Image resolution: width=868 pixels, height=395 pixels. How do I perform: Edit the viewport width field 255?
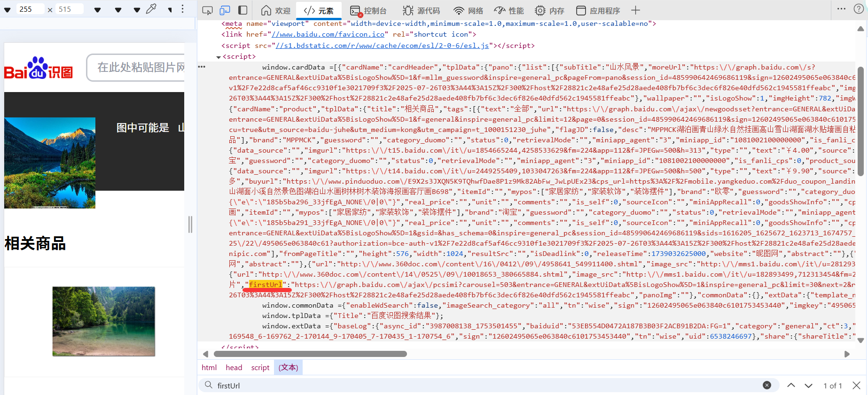coord(31,9)
